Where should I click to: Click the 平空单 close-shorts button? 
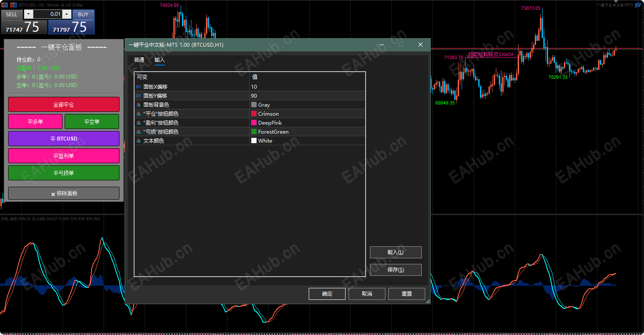tap(92, 122)
